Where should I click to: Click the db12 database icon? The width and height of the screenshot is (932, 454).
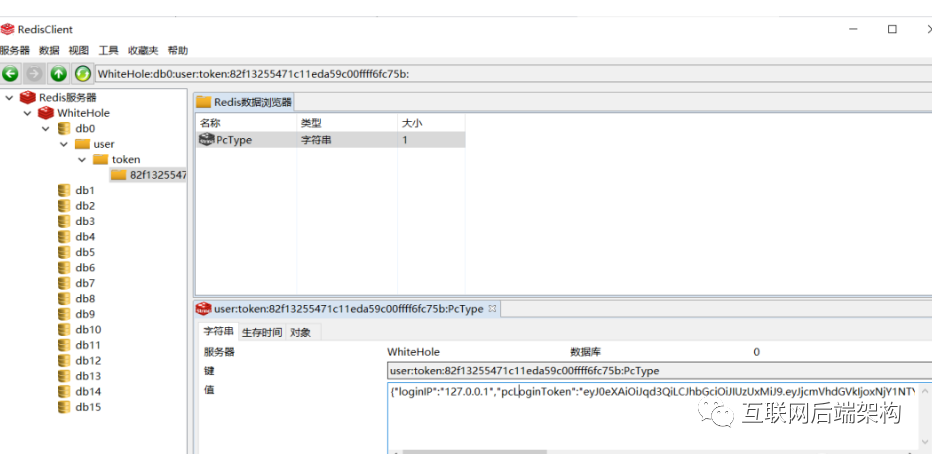click(x=64, y=360)
